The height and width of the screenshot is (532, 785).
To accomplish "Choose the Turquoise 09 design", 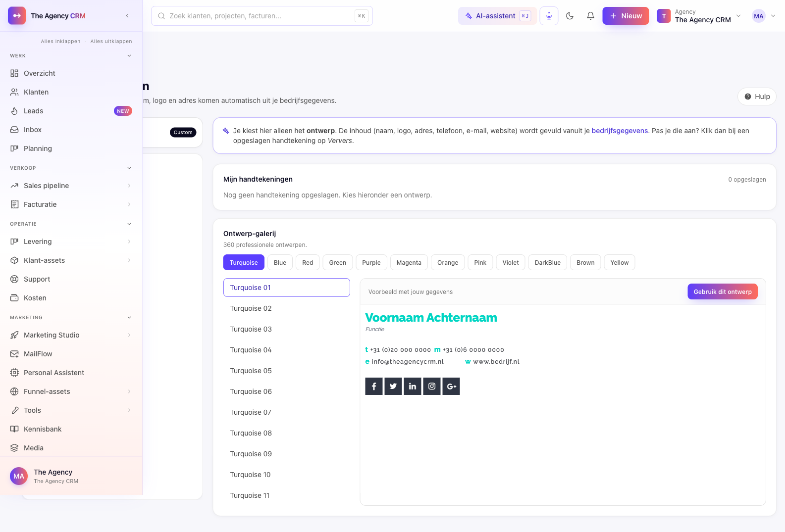I will point(287,454).
